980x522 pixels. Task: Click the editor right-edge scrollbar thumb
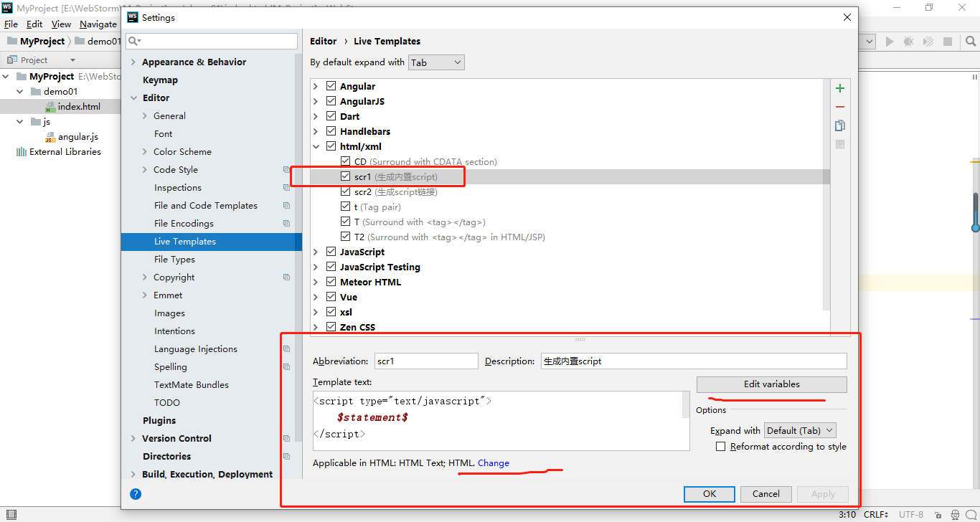point(976,212)
